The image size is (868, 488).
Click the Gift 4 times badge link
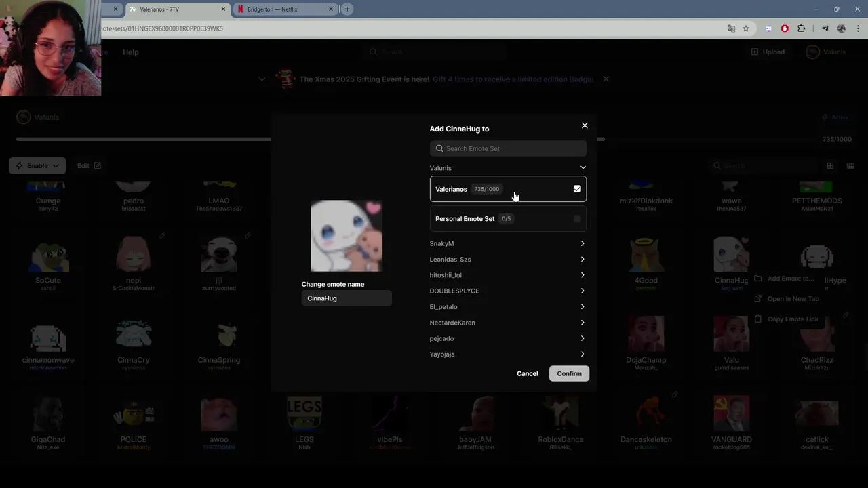point(513,79)
